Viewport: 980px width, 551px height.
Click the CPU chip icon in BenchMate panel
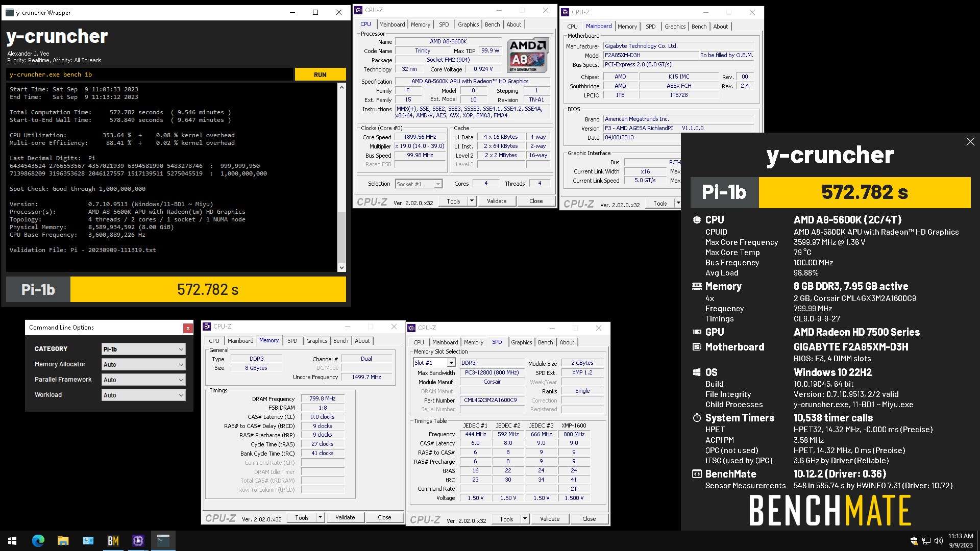tap(697, 220)
